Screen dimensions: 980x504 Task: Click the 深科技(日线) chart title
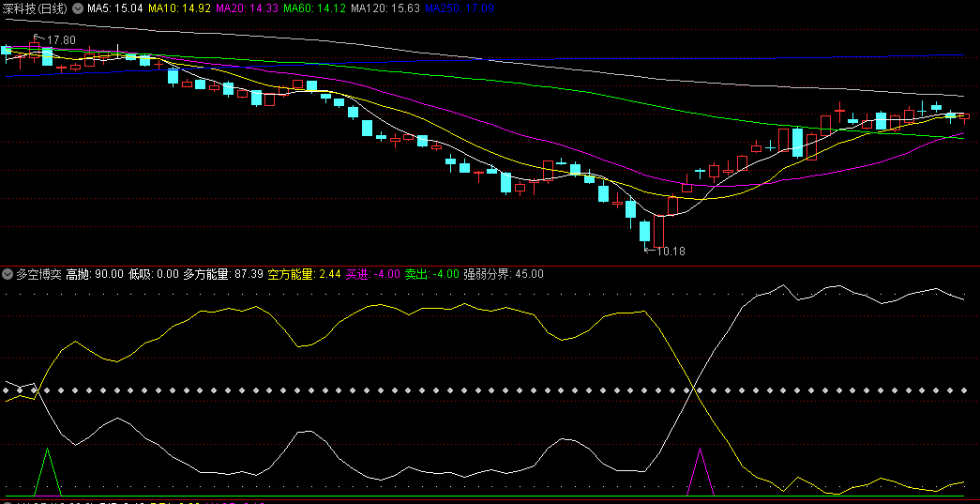[x=35, y=8]
